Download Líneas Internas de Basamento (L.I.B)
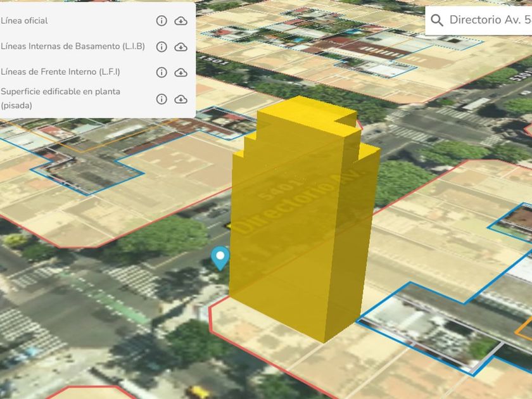The height and width of the screenshot is (399, 532). [x=180, y=47]
